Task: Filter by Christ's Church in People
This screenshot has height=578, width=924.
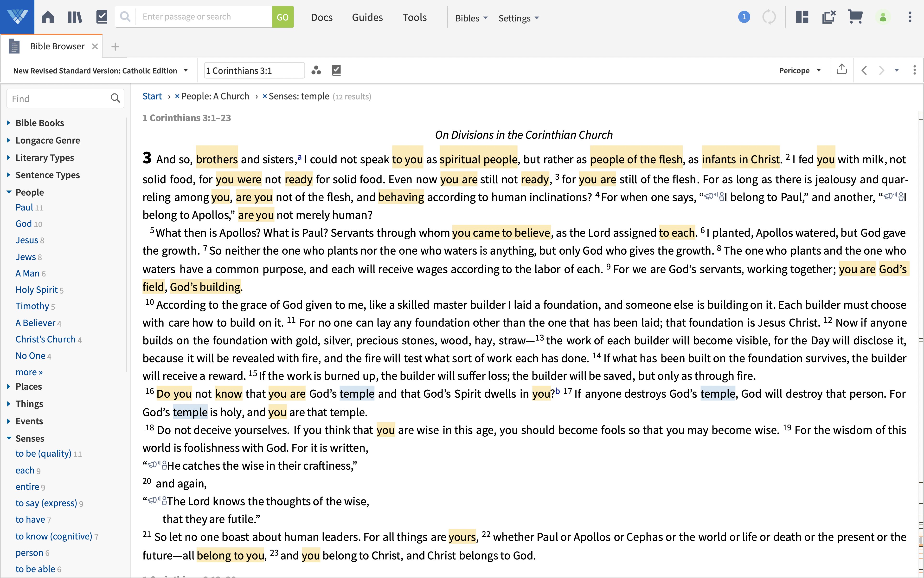Action: coord(45,339)
